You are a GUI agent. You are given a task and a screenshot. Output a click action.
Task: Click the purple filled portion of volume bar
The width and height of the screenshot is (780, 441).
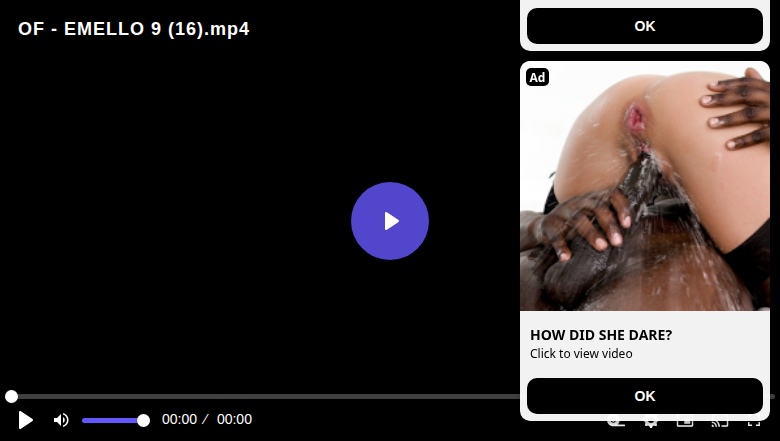coord(112,421)
